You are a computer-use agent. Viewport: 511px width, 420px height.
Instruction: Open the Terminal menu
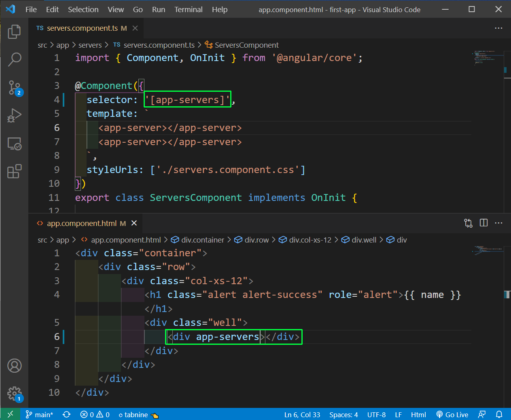coord(189,9)
